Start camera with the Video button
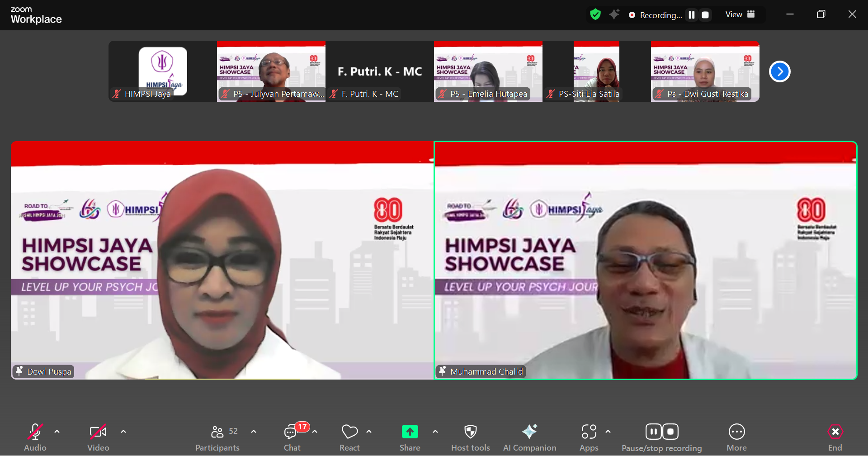Image resolution: width=868 pixels, height=456 pixels. tap(98, 437)
